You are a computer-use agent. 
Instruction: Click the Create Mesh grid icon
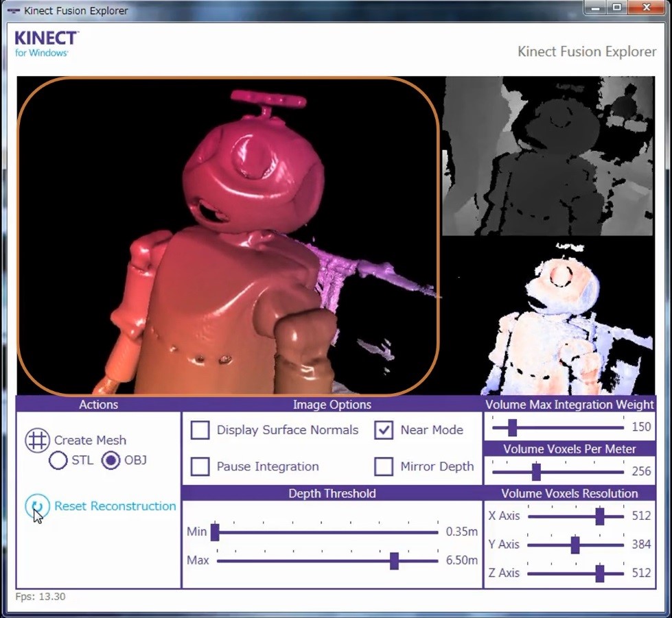click(x=37, y=440)
